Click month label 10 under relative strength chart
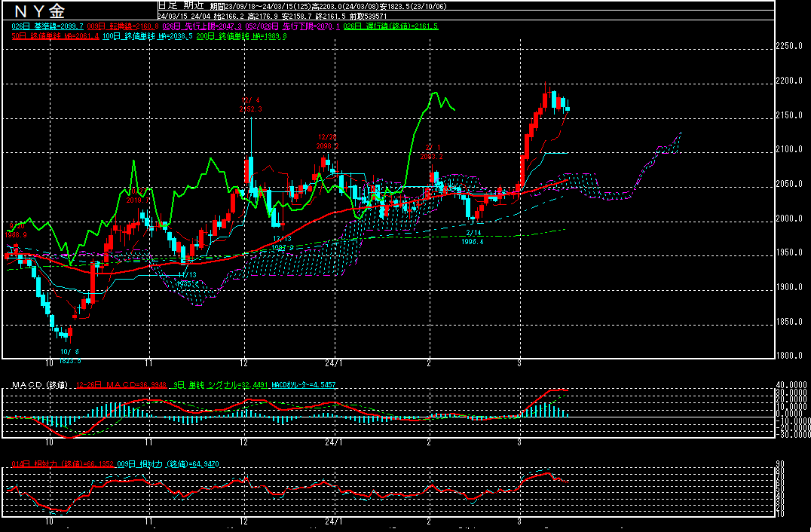 [x=49, y=521]
